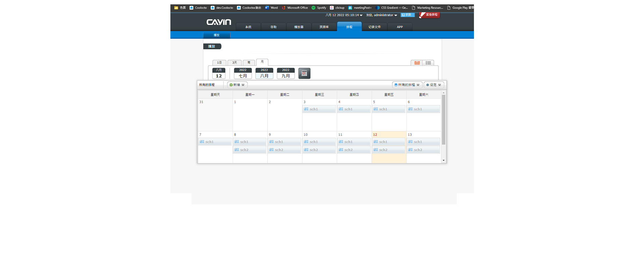This screenshot has width=644, height=255.
Task: Switch to 周 week view
Action: pyautogui.click(x=249, y=63)
